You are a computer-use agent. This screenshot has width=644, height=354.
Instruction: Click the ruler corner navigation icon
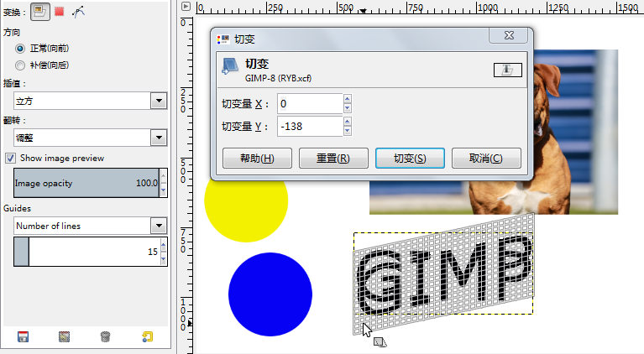186,6
